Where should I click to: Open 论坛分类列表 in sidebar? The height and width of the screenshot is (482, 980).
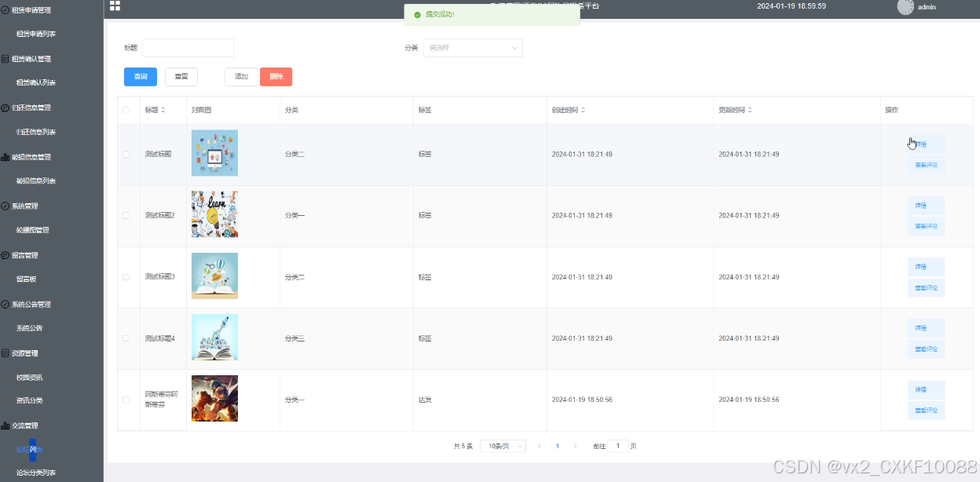tap(36, 473)
